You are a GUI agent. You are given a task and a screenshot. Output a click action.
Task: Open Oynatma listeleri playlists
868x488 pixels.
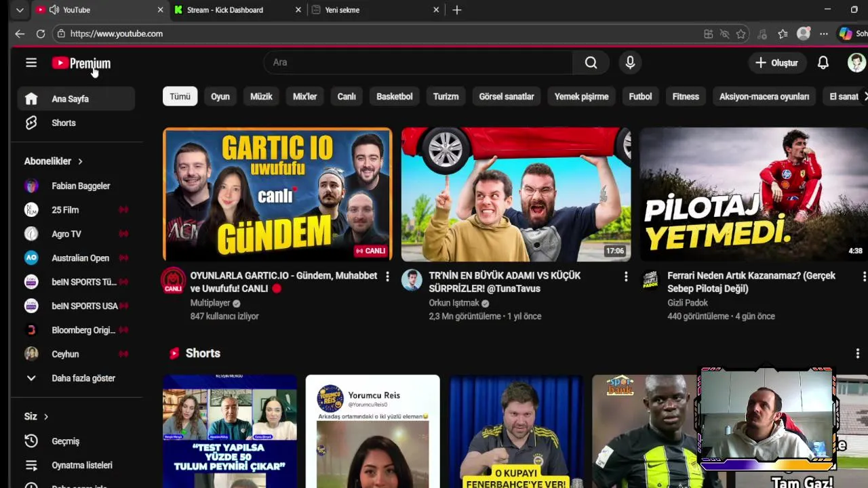click(76, 466)
